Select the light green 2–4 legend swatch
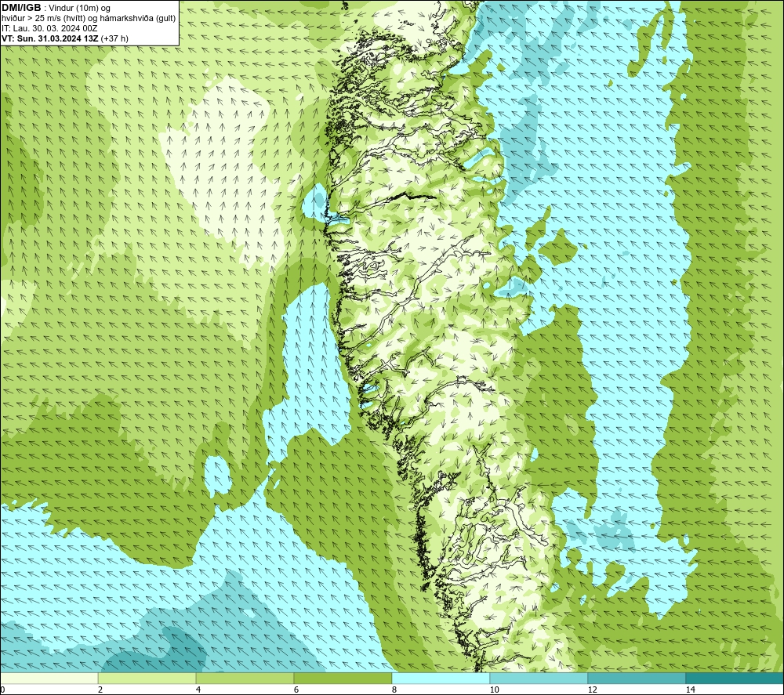This screenshot has width=784, height=695. 147,678
